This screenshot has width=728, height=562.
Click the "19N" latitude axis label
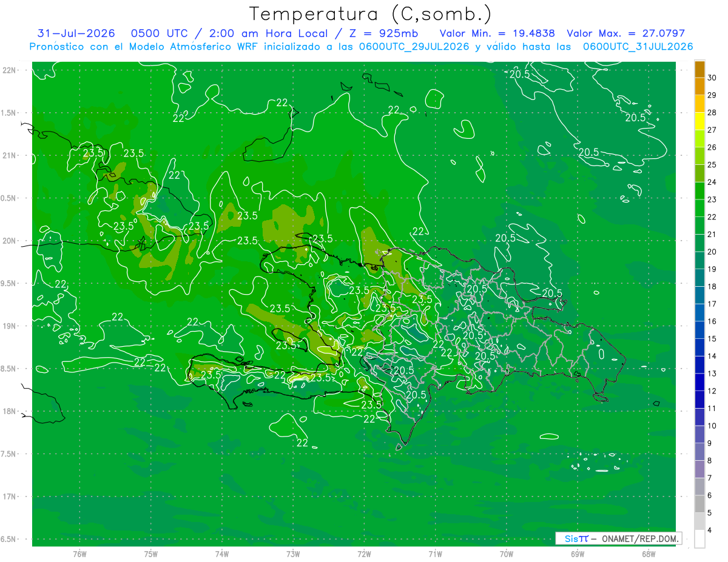coord(9,326)
